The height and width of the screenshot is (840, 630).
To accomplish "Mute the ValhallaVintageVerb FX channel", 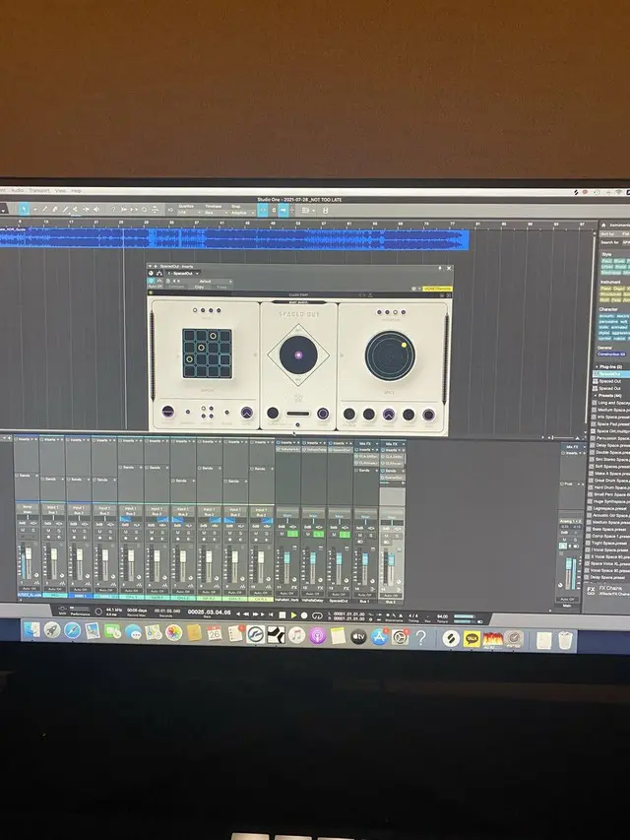I will 282,534.
